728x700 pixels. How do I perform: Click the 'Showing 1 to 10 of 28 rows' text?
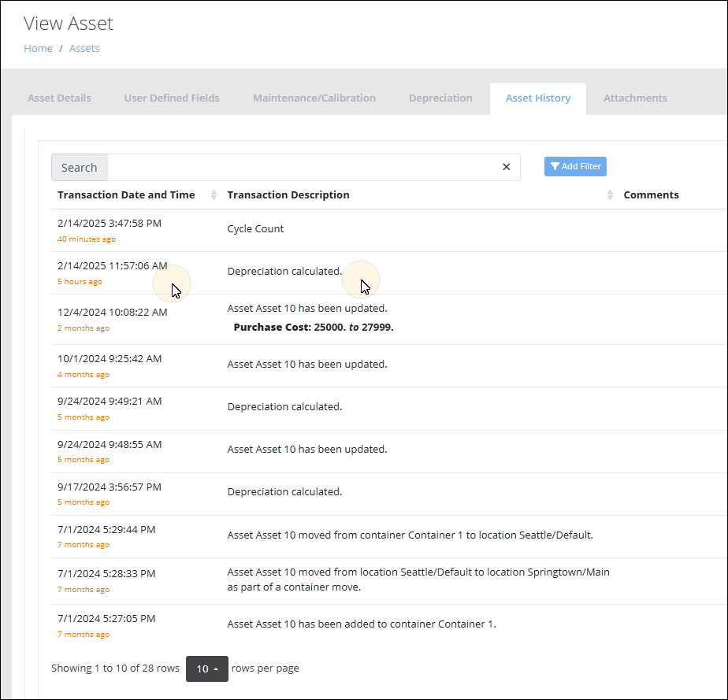(x=115, y=668)
